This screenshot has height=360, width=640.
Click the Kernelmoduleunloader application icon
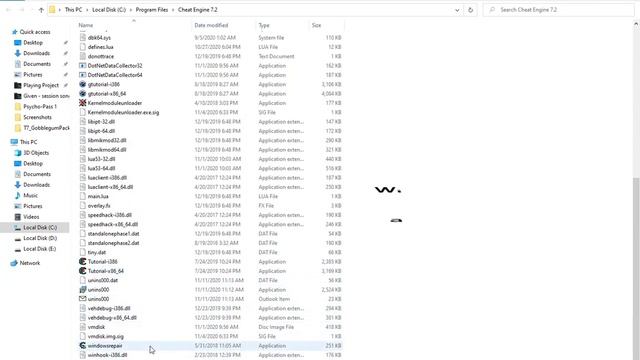tap(82, 103)
